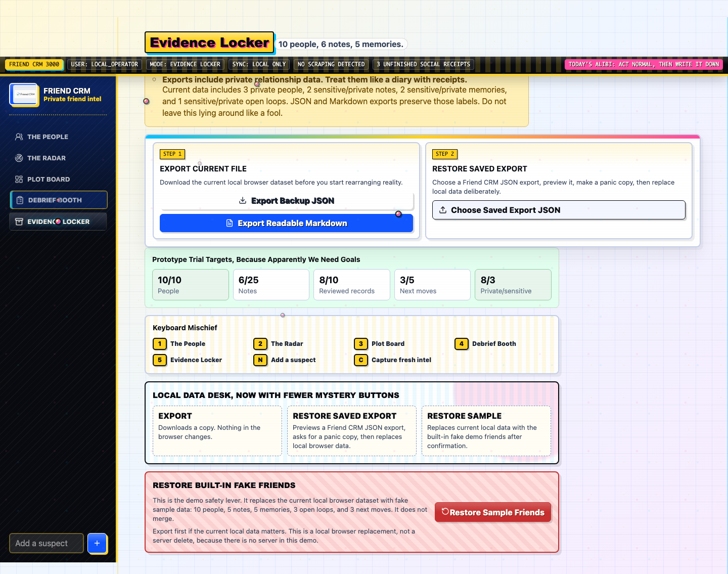This screenshot has width=728, height=574.
Task: Choose Saved Export JSON
Action: 559,210
